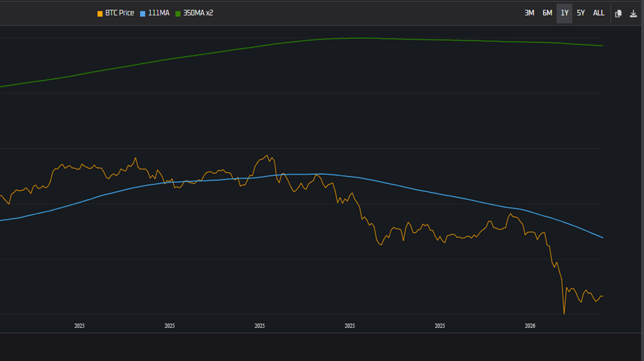Choose the active 1Y range button
The width and height of the screenshot is (644, 361).
(x=564, y=13)
